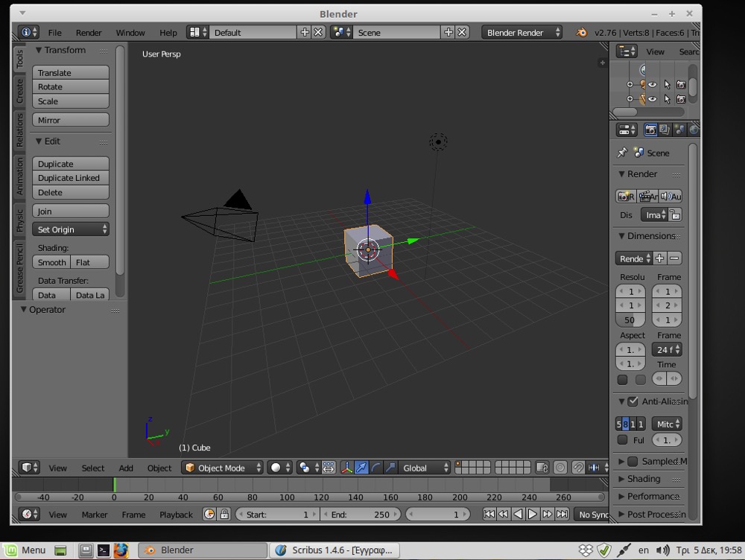Click the pin icon next to Scene
Screen dimensions: 745x560
pos(622,153)
